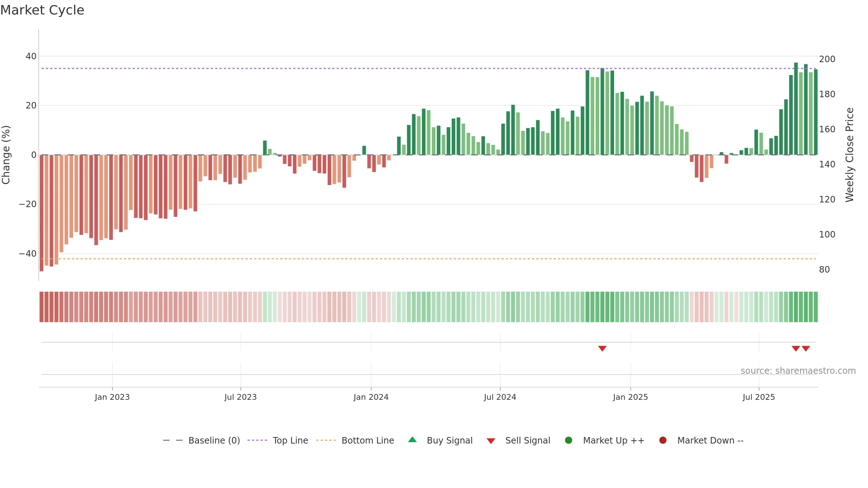
Task: Toggle the Market Up ++ legend label
Action: (x=614, y=440)
